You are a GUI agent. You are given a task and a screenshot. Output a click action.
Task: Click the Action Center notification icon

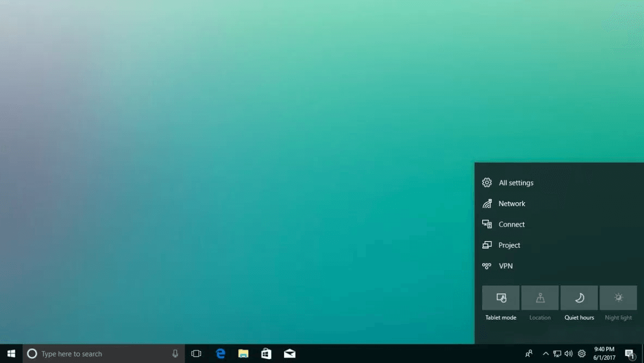tap(630, 354)
